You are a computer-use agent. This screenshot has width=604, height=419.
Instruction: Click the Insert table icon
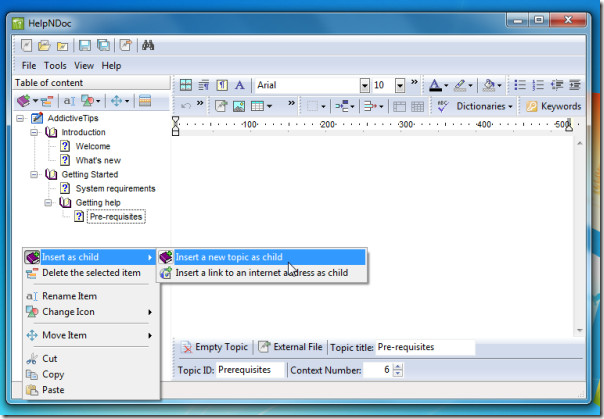pyautogui.click(x=257, y=106)
